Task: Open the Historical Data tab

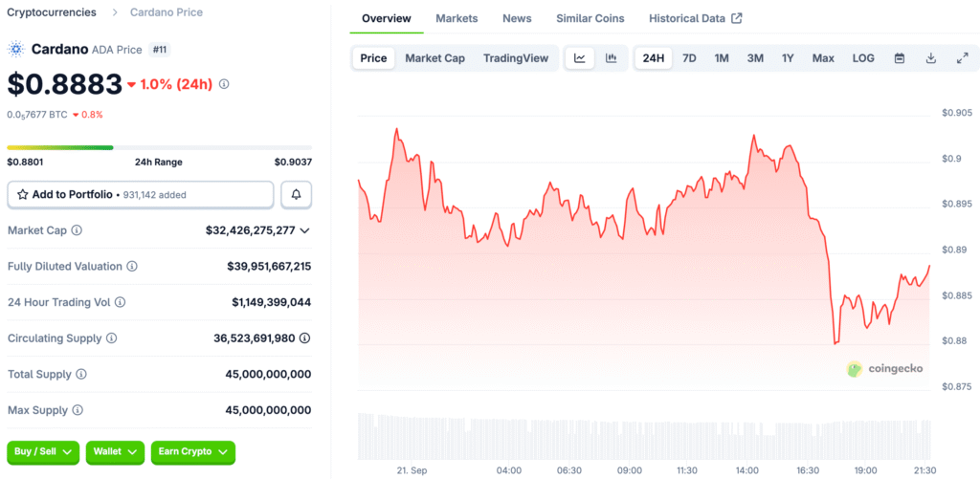Action: (695, 18)
